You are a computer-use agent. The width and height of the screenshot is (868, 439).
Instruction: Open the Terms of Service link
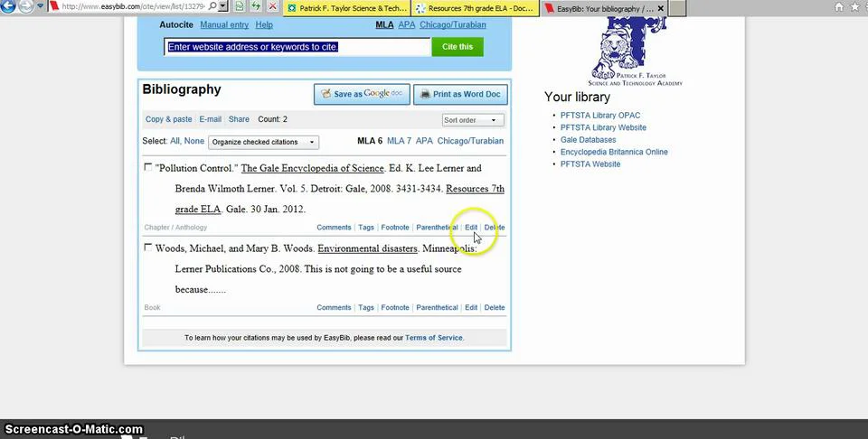pyautogui.click(x=433, y=338)
